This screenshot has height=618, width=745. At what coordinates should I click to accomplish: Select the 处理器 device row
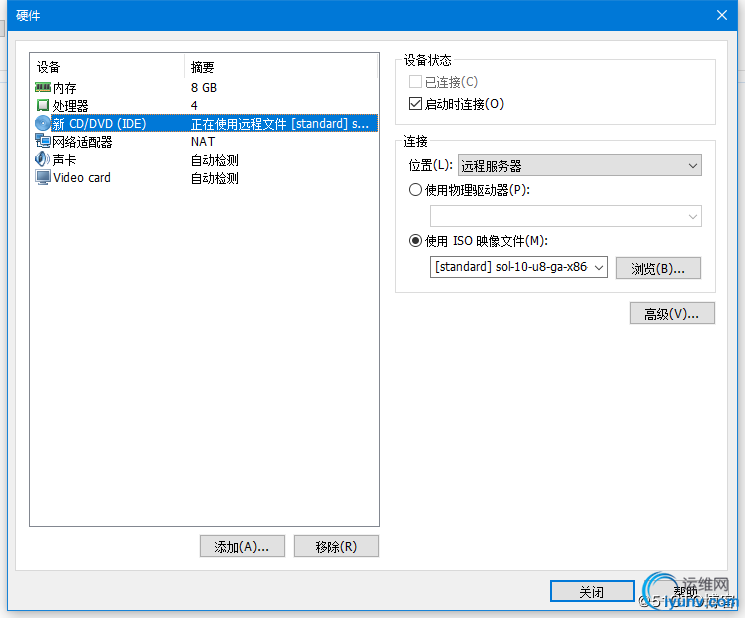(204, 105)
